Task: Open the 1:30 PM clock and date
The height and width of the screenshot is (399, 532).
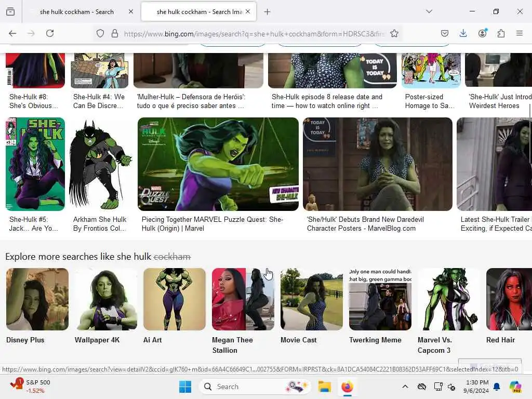Action: tap(476, 387)
